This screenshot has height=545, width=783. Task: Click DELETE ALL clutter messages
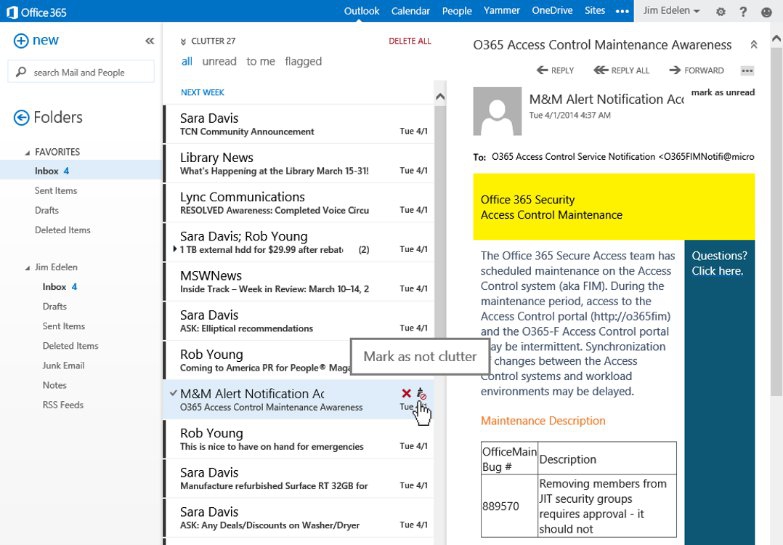[x=409, y=41]
